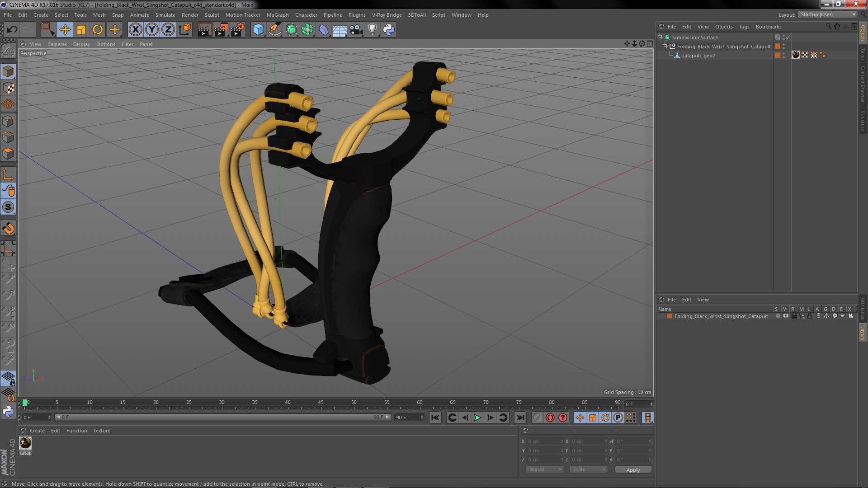Open the World coordinate system dropdown
Screen dimensions: 868x488
pos(545,469)
